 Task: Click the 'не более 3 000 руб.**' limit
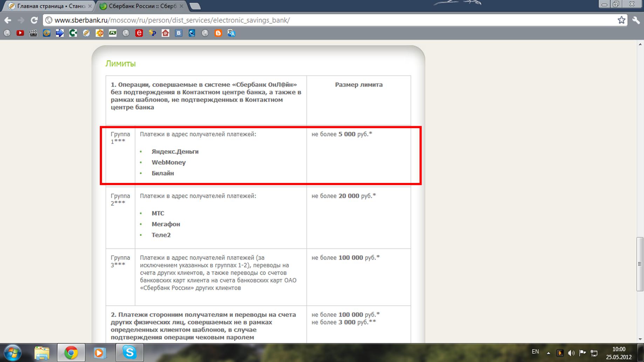[x=344, y=322]
